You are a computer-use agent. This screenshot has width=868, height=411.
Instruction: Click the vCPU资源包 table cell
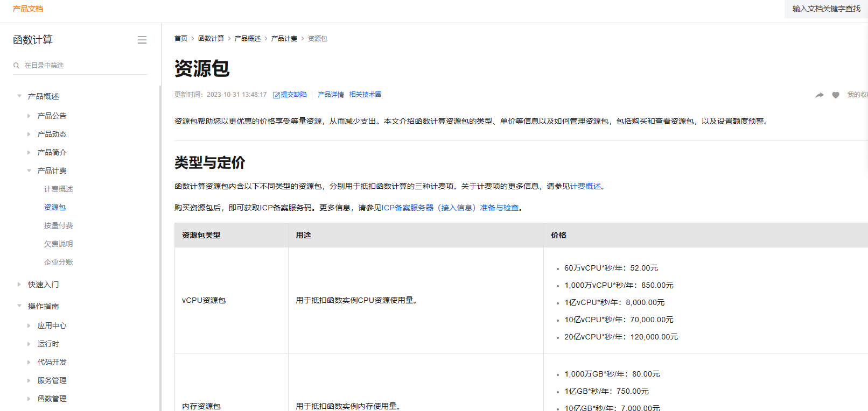coord(232,300)
